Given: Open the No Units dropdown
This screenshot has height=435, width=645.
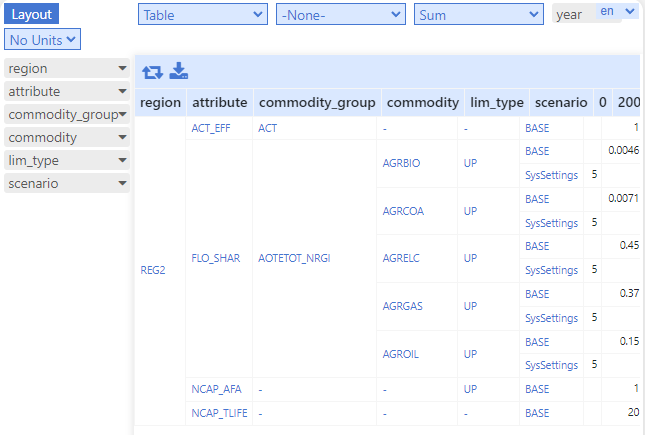Looking at the screenshot, I should tap(42, 40).
